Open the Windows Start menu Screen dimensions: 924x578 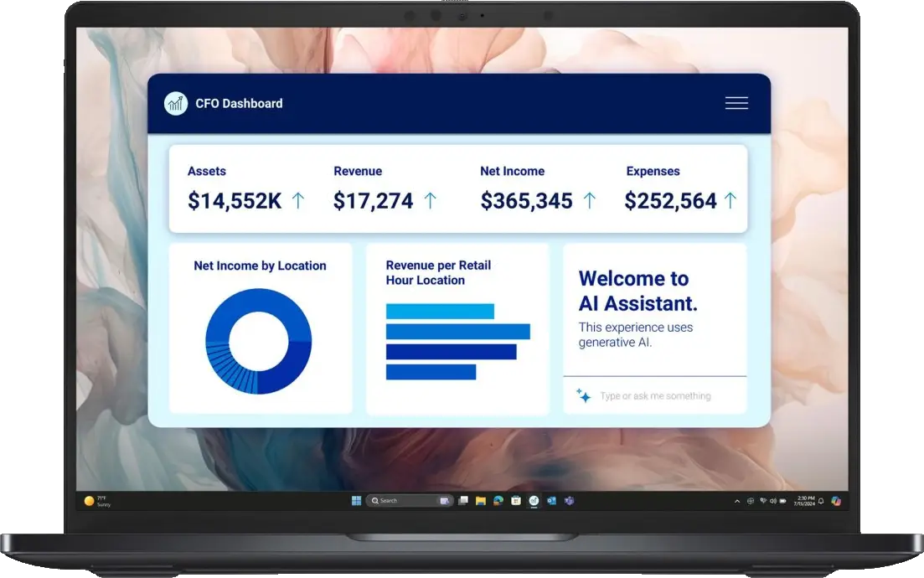pos(357,501)
